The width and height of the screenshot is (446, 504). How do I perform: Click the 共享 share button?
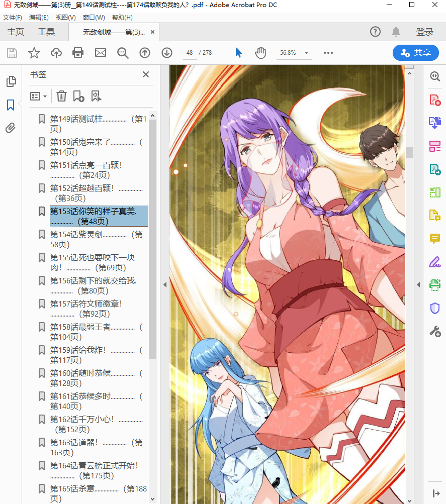[x=416, y=53]
